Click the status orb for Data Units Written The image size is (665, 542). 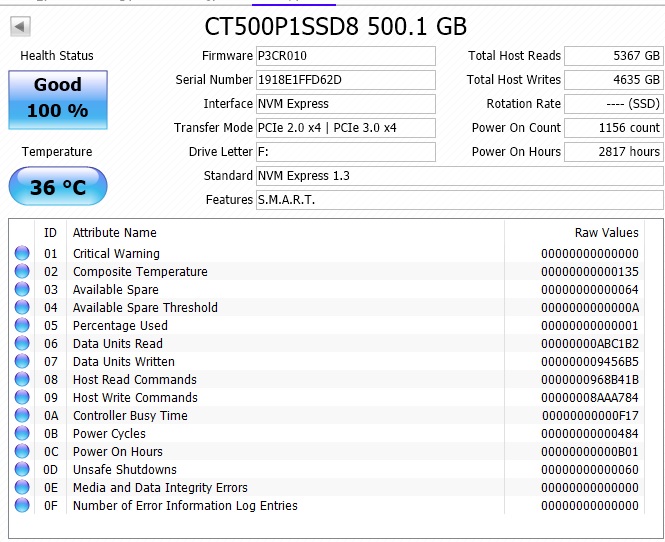[x=22, y=361]
